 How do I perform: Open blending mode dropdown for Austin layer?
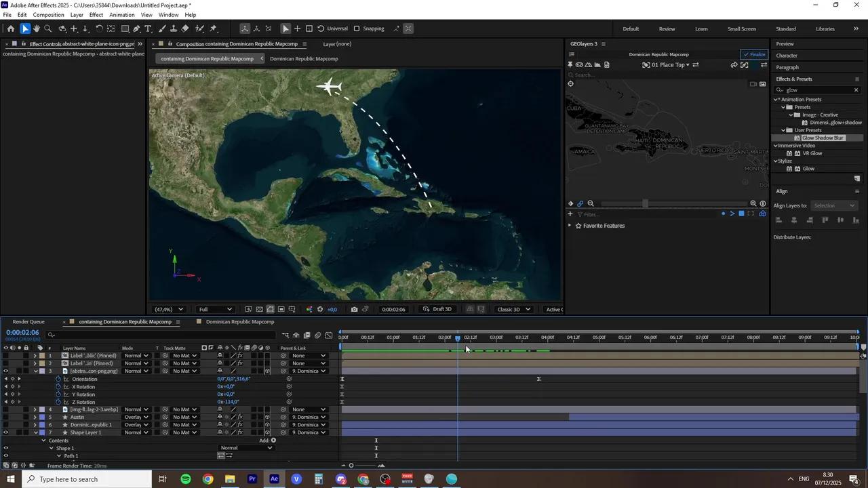[x=136, y=417]
